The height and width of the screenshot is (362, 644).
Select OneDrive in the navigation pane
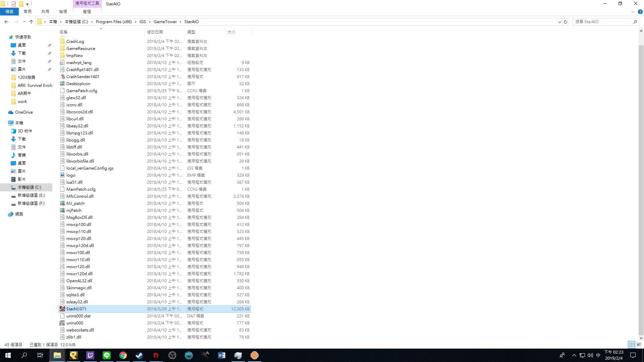click(24, 112)
